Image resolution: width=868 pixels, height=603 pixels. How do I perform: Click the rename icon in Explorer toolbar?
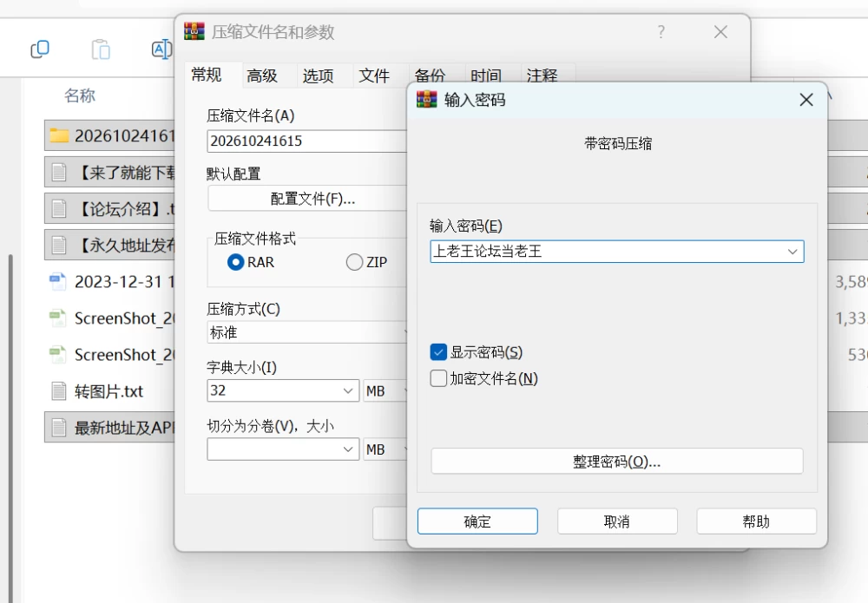point(161,49)
